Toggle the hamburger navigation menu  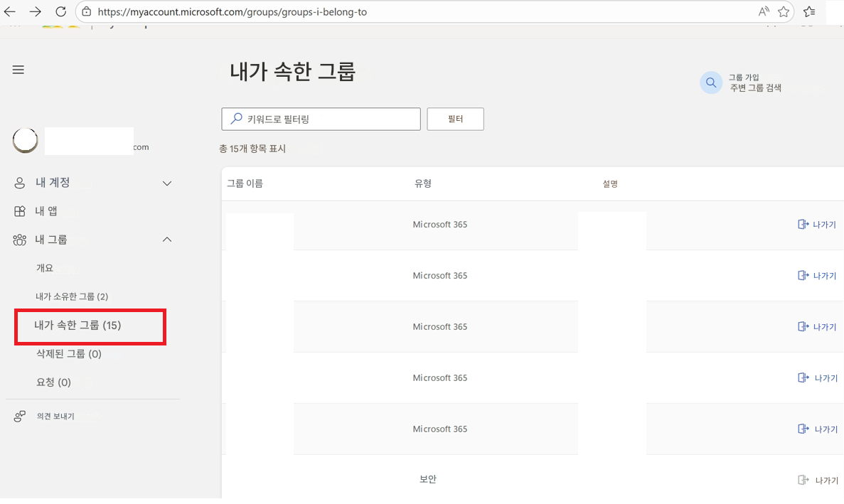[x=18, y=70]
